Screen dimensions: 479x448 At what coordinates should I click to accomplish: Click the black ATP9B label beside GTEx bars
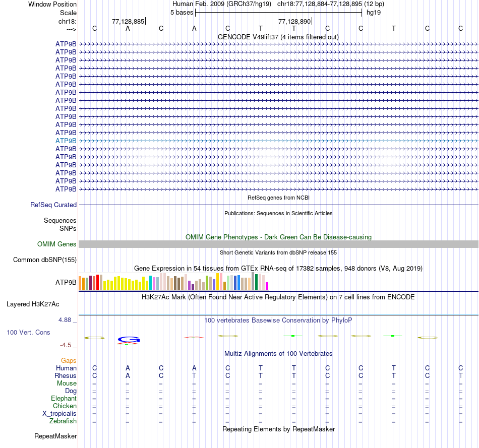pos(66,283)
